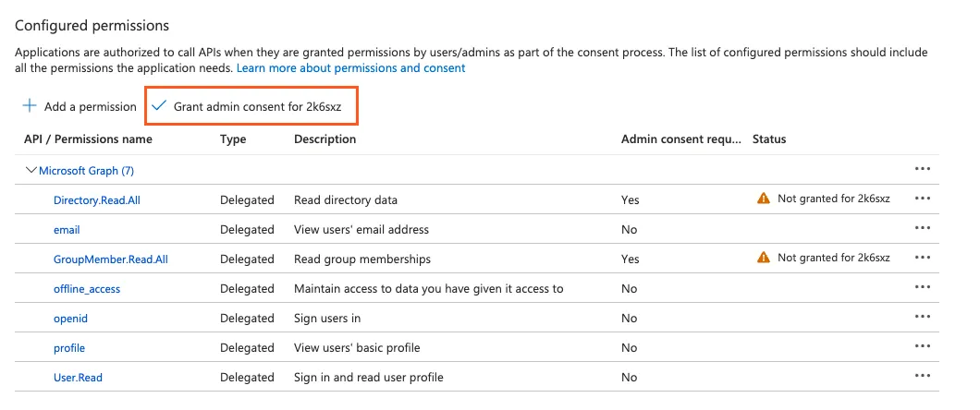The image size is (980, 410).
Task: Open ellipsis menu for openid row
Action: 921,317
